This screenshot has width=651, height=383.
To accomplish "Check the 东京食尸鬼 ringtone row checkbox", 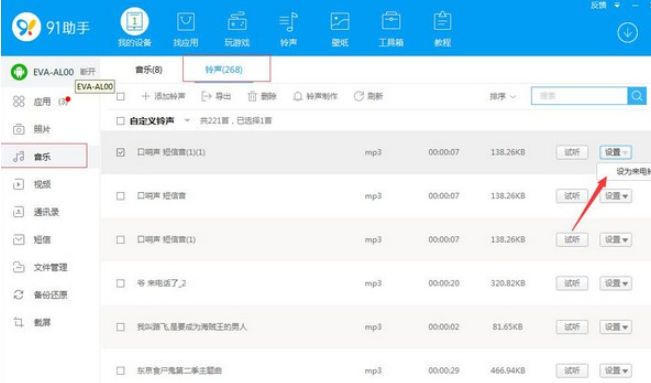I will (120, 371).
